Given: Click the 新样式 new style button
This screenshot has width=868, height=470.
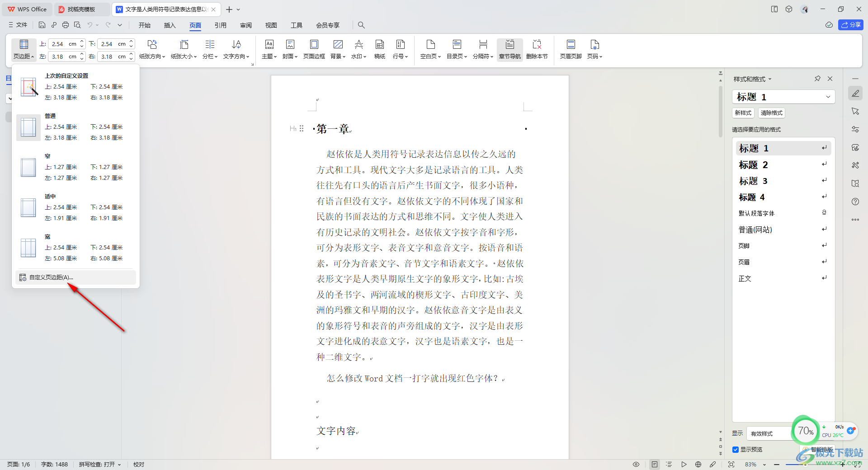Looking at the screenshot, I should (743, 113).
